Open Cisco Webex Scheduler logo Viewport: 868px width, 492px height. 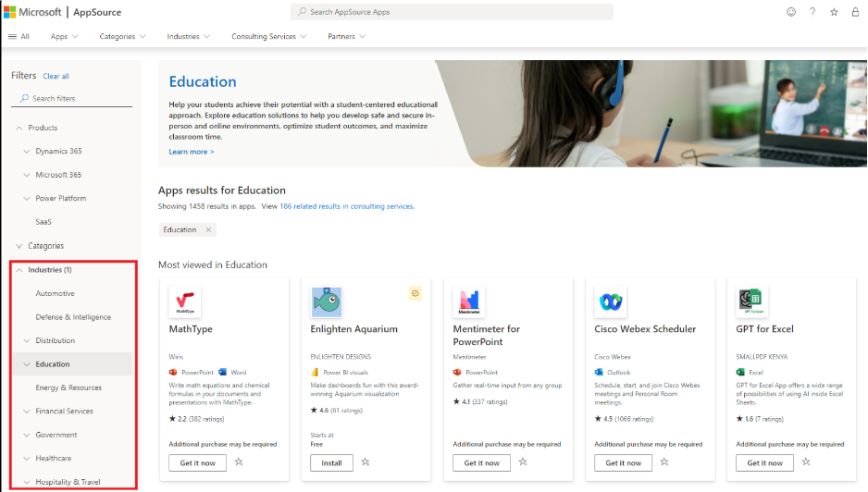[x=611, y=301]
